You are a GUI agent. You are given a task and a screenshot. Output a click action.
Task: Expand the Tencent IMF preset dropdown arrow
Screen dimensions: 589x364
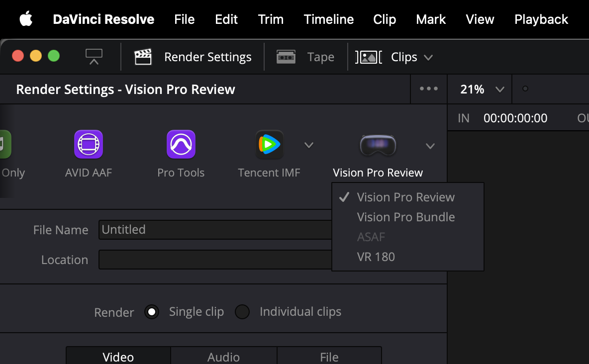(x=309, y=145)
